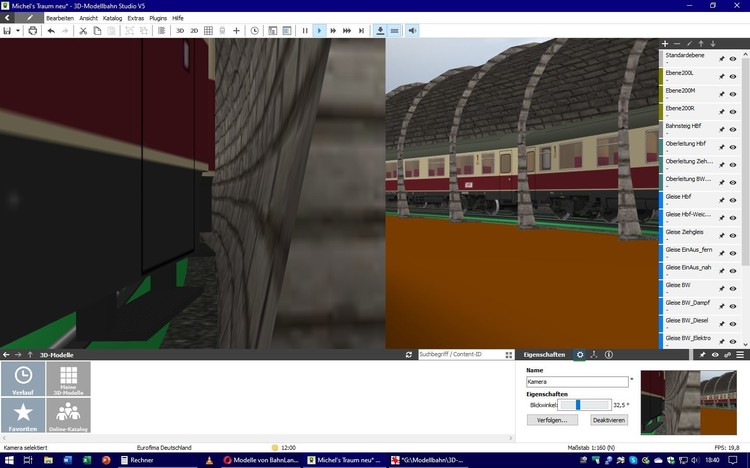750x468 pixels.
Task: Click the Print icon in toolbar
Action: click(33, 31)
